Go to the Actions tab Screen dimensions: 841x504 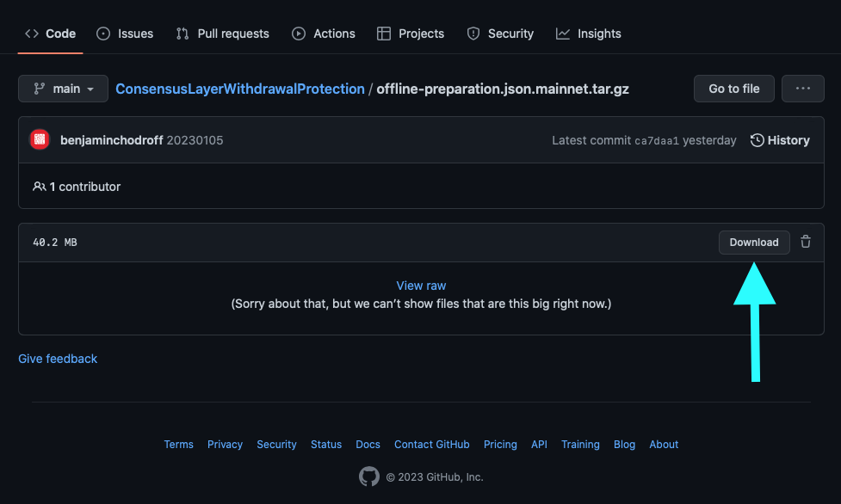click(324, 34)
